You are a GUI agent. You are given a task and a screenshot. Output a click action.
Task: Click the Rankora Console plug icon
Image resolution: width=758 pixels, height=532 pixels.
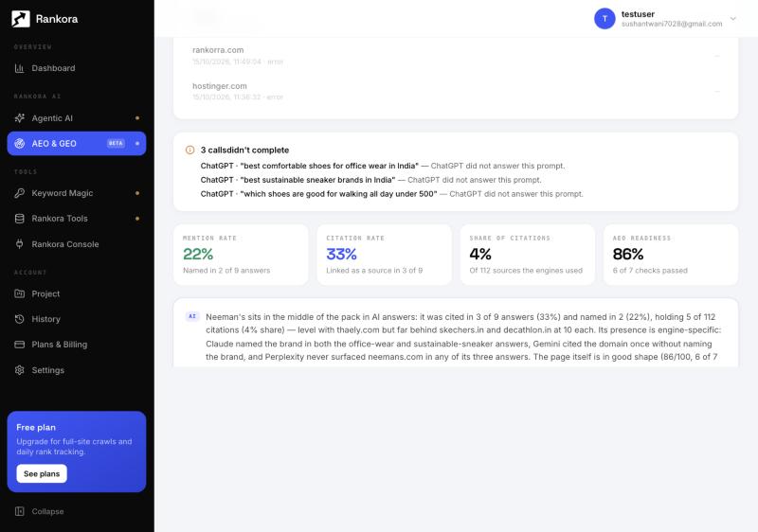pyautogui.click(x=19, y=244)
